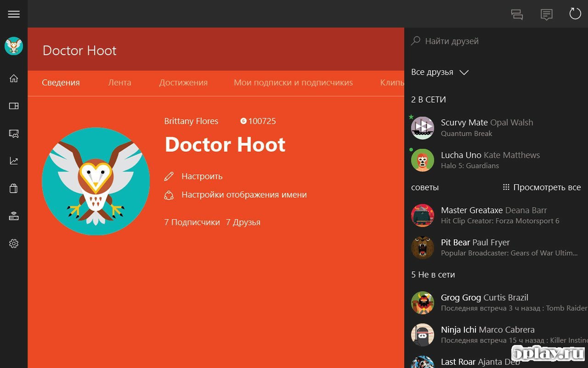The height and width of the screenshot is (368, 588).
Task: Open Settings gear in sidebar
Action: click(x=14, y=244)
